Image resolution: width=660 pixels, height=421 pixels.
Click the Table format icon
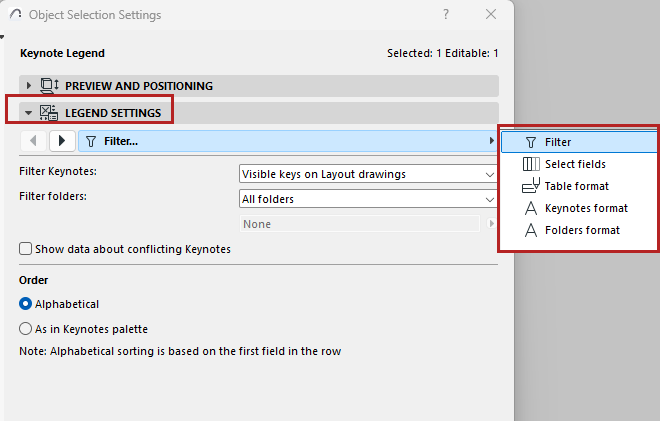[530, 186]
